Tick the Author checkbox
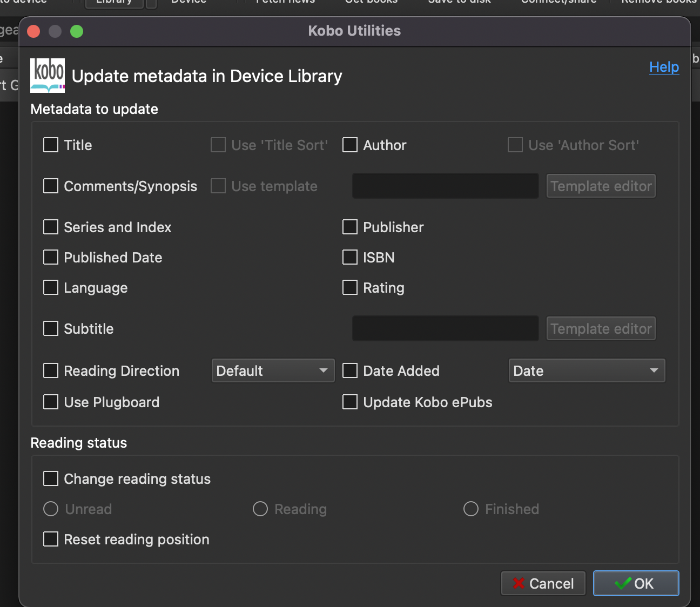This screenshot has height=607, width=700. pos(350,145)
